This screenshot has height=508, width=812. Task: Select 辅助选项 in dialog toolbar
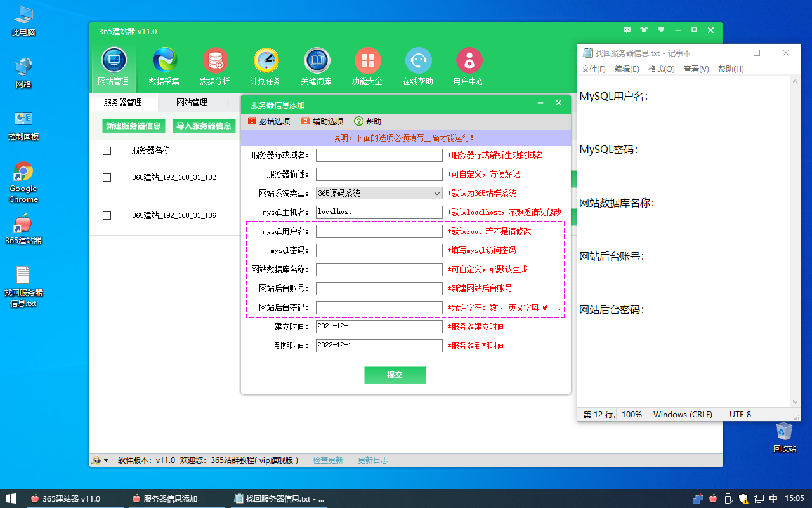click(322, 121)
